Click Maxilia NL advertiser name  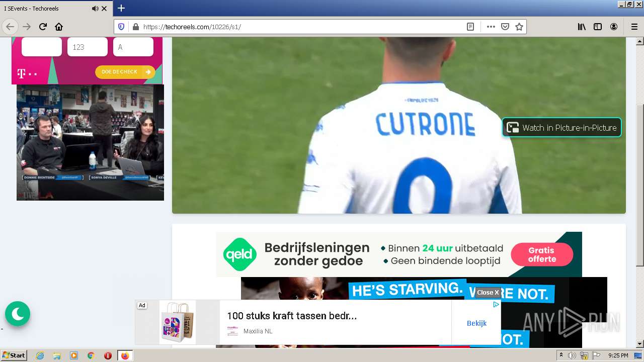258,331
